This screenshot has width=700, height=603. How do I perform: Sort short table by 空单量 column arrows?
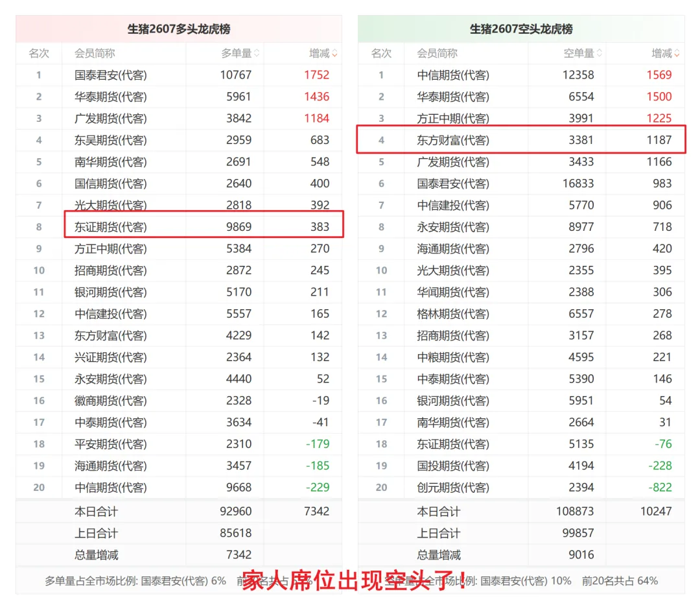click(599, 53)
